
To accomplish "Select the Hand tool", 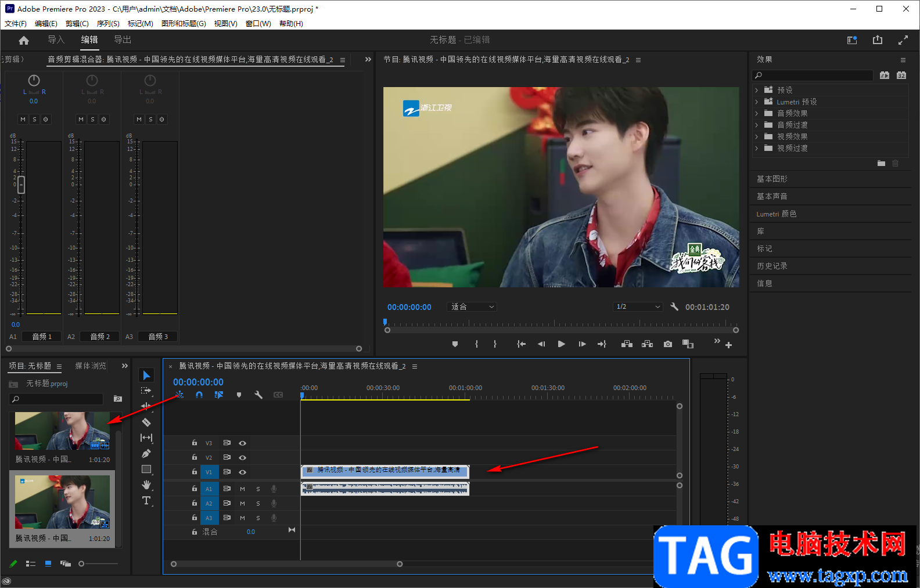I will click(146, 485).
